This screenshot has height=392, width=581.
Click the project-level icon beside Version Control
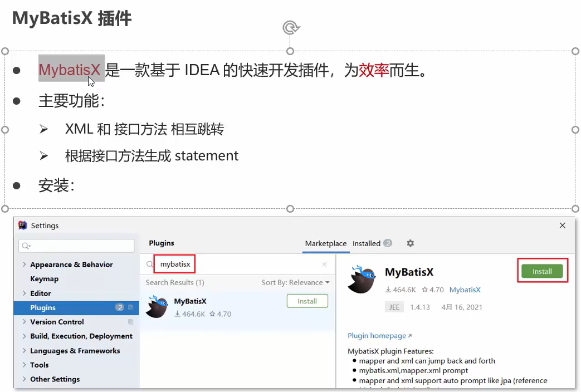tap(130, 322)
